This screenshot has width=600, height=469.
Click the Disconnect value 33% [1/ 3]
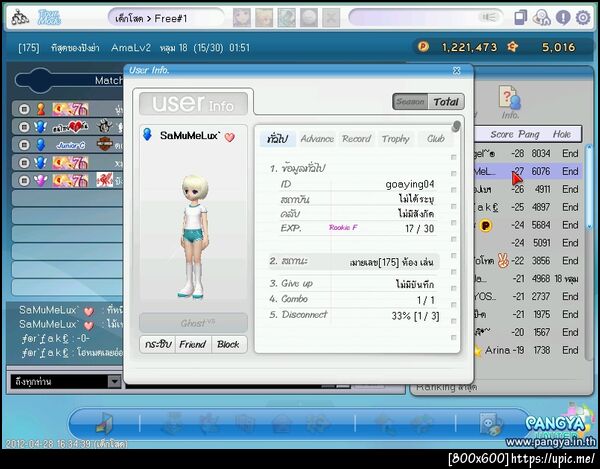(x=415, y=316)
